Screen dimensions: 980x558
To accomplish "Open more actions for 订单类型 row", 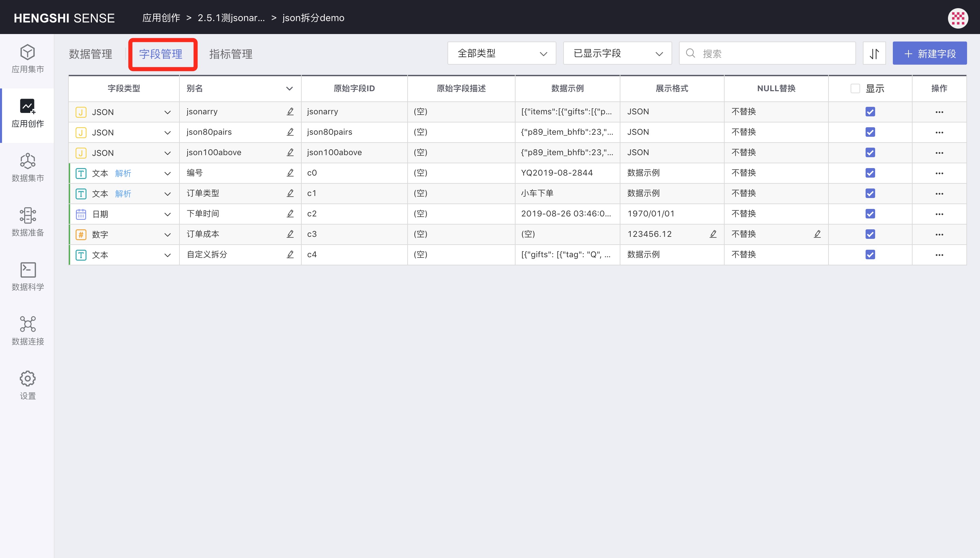I will 939,194.
